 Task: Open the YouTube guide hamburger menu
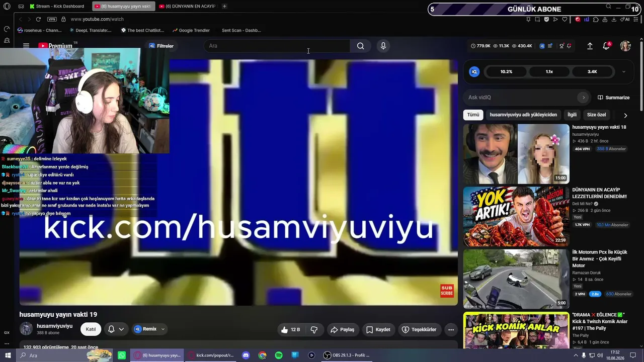click(26, 46)
